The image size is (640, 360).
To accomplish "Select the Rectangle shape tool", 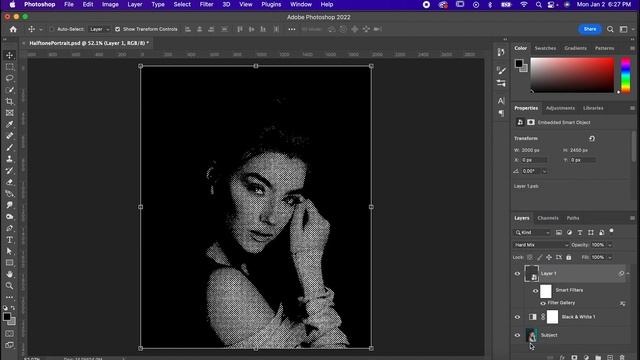I will (10, 263).
